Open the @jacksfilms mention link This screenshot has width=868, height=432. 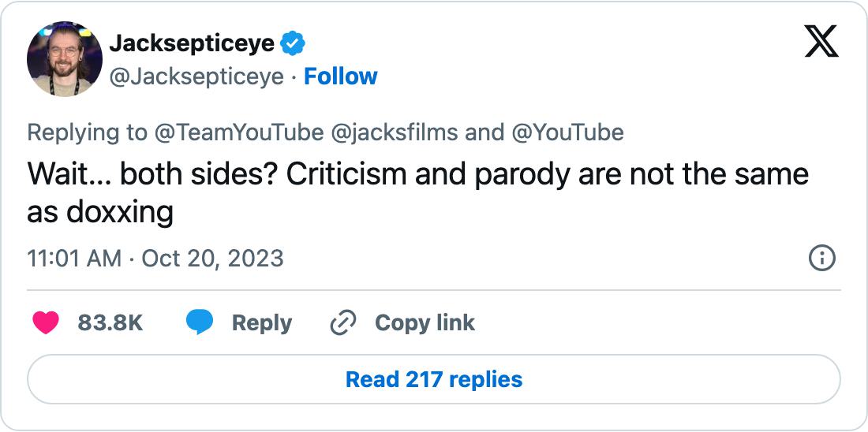pyautogui.click(x=394, y=132)
